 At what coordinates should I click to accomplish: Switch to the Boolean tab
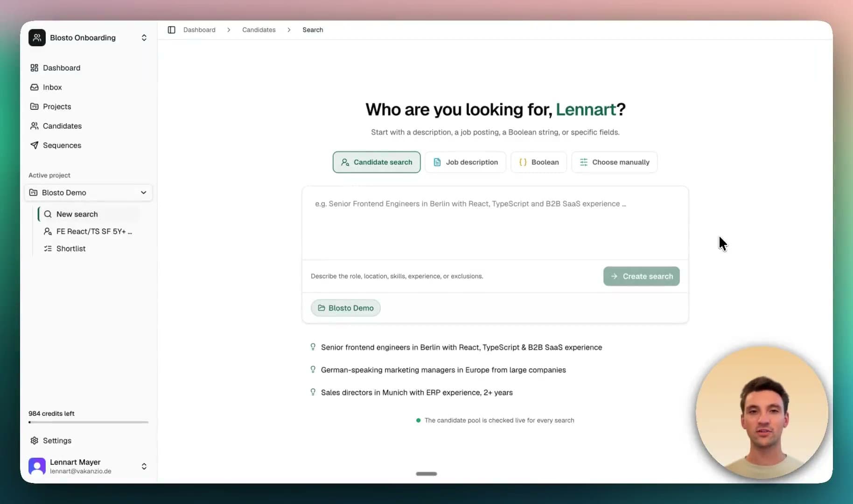[538, 162]
